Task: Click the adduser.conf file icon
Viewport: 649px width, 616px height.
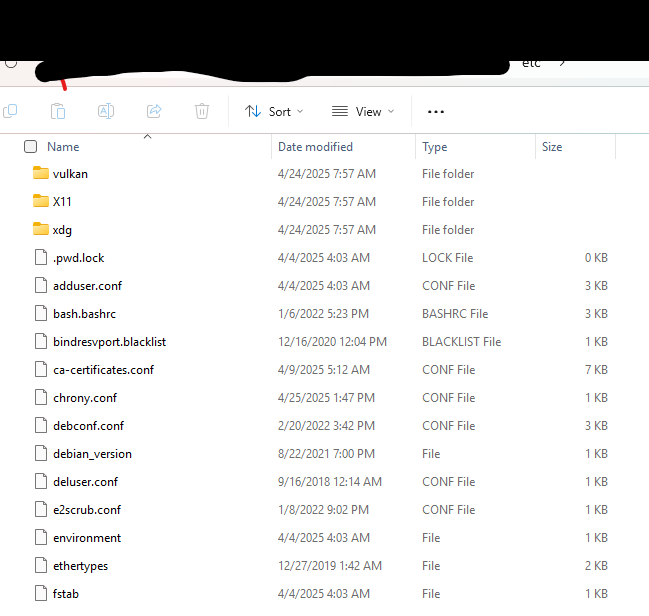Action: pyautogui.click(x=41, y=286)
